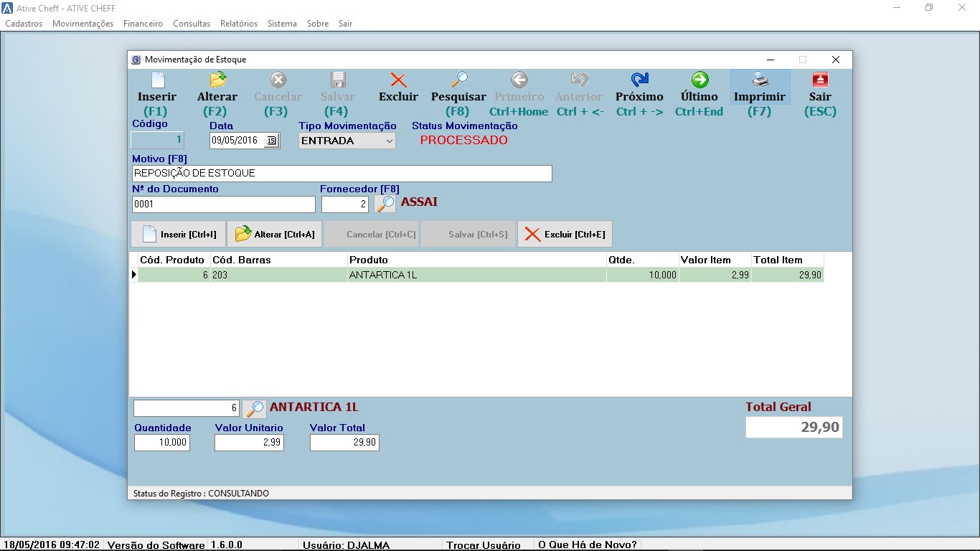Click quantity cell 10,000 in grid
The height and width of the screenshot is (551, 980).
point(642,275)
